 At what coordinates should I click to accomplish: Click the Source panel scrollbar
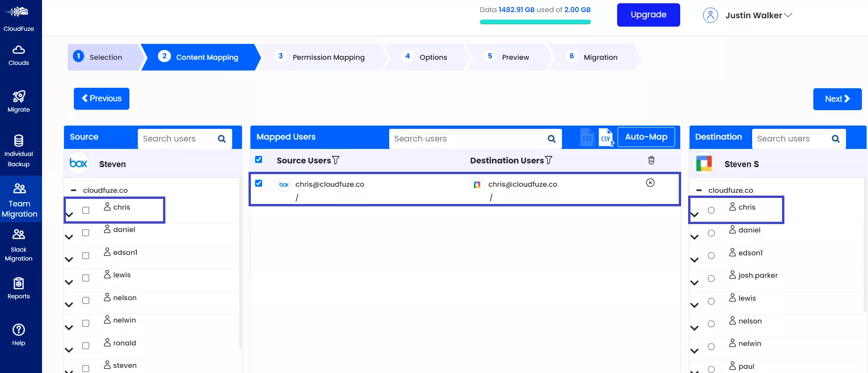(x=241, y=264)
